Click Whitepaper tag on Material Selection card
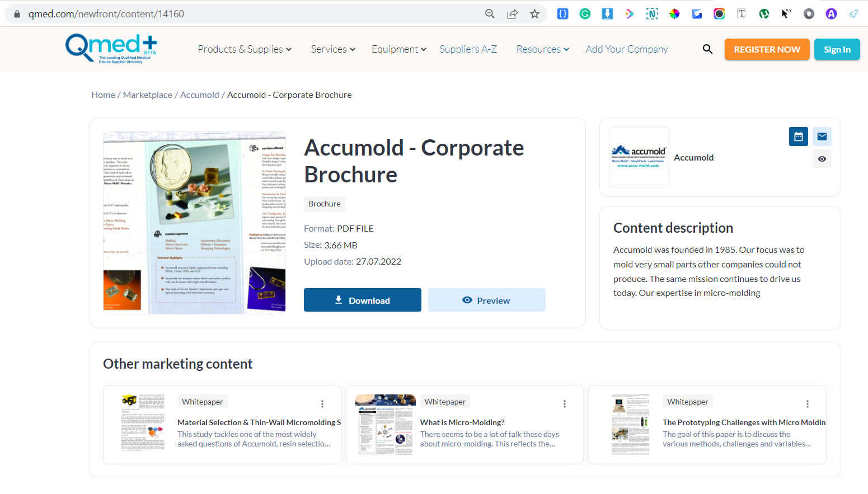This screenshot has height=494, width=868. coord(203,402)
